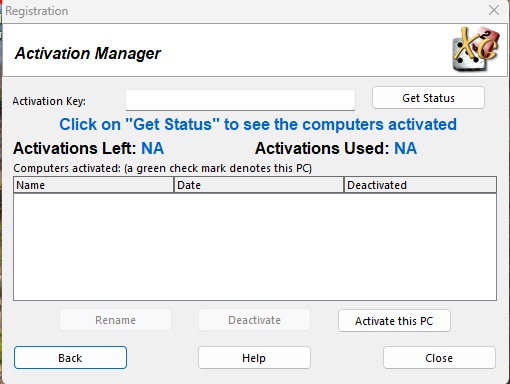Click the XG dice application logo
The height and width of the screenshot is (384, 510).
476,49
